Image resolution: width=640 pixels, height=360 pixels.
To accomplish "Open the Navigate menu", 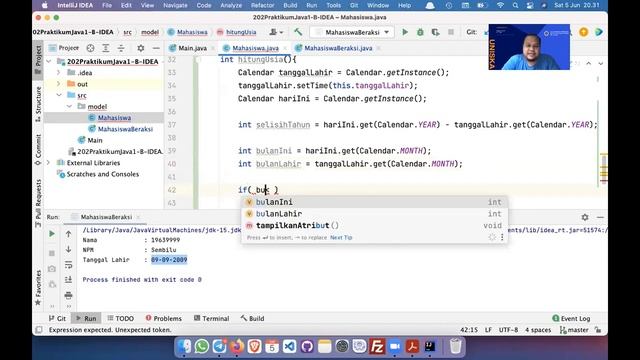I will point(175,5).
